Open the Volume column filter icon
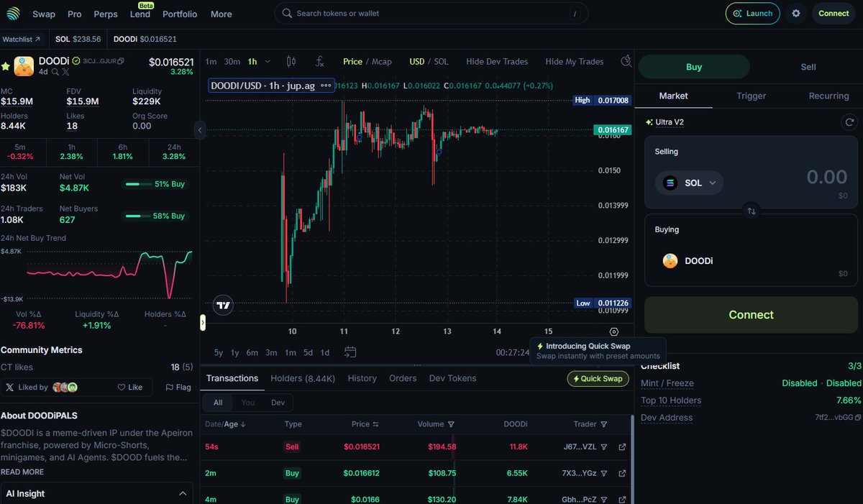 [x=451, y=425]
